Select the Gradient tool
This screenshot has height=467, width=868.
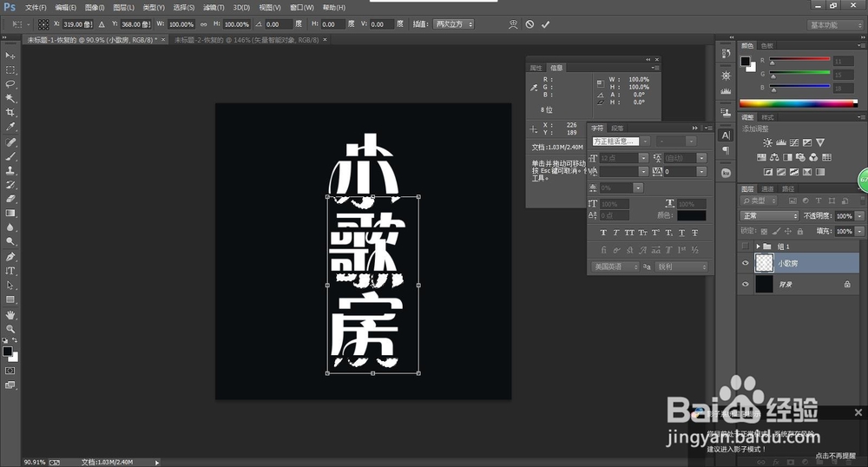point(10,213)
